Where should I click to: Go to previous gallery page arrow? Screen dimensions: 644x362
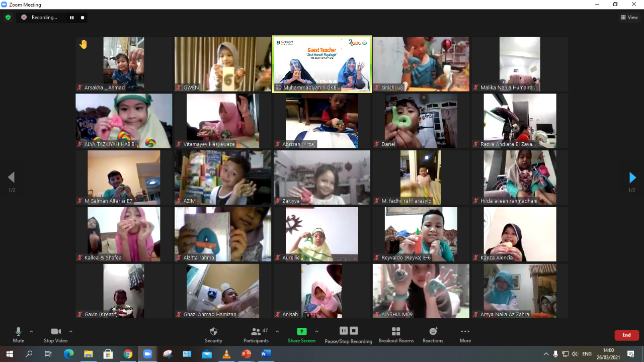tap(11, 177)
